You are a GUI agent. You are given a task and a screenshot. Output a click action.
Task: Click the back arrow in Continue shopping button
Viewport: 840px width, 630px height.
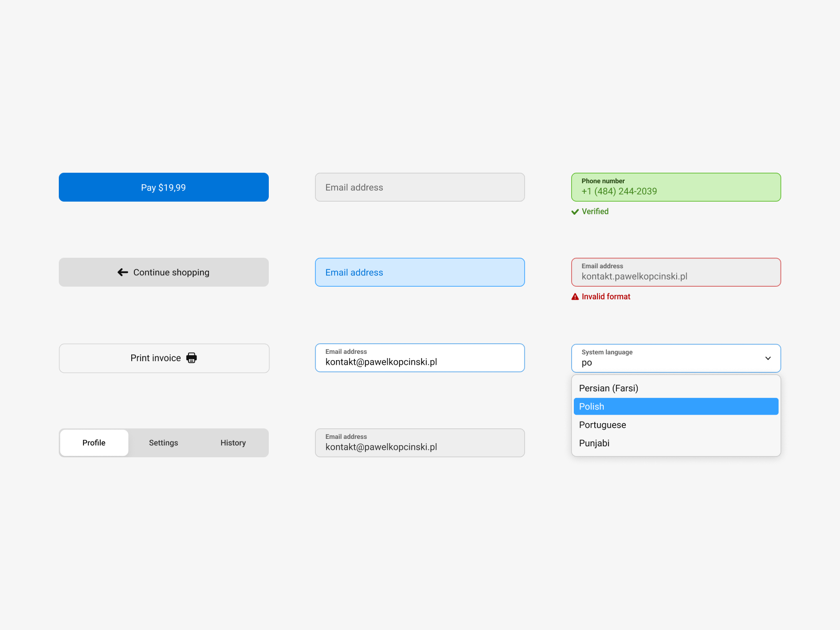coord(122,272)
